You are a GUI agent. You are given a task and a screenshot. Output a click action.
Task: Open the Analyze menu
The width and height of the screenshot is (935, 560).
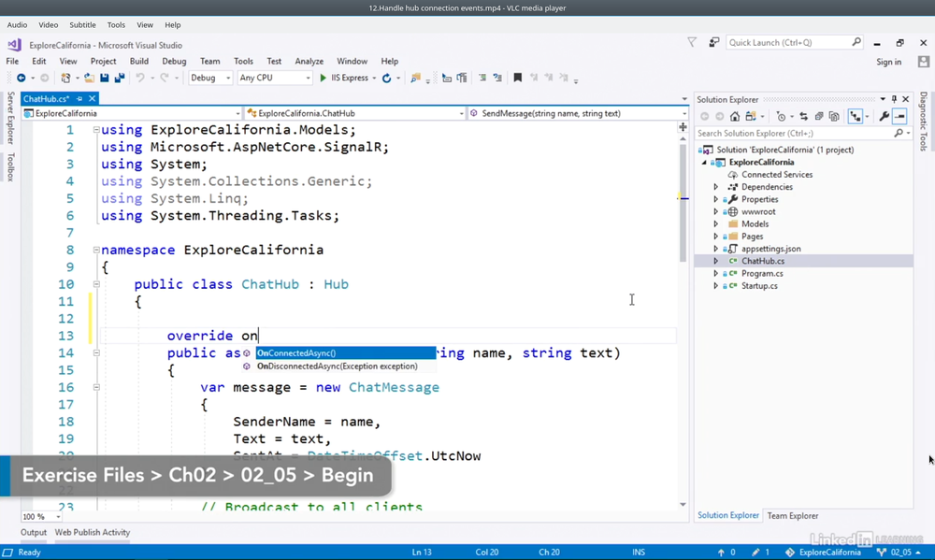309,62
